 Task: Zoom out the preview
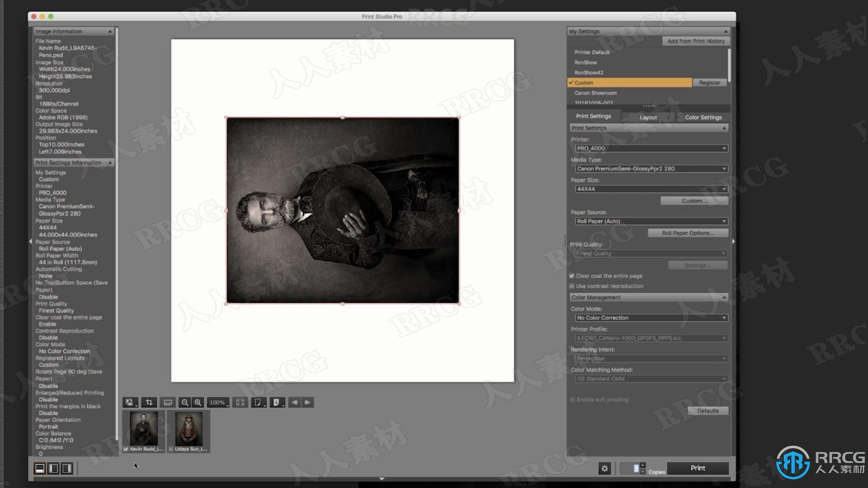coord(184,402)
